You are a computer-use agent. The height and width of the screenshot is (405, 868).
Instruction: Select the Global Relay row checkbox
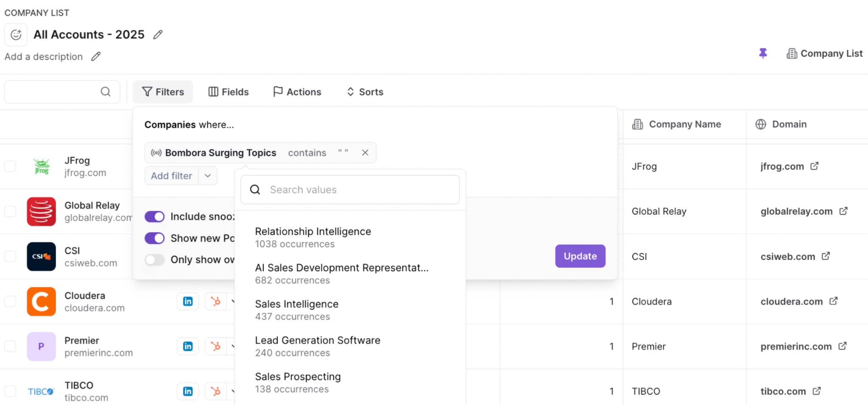point(10,211)
